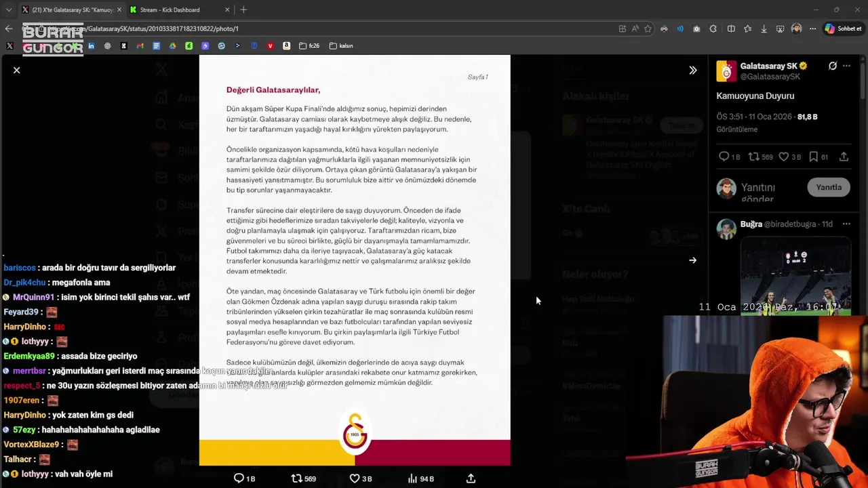Open read aloud icon in address bar

(x=635, y=28)
